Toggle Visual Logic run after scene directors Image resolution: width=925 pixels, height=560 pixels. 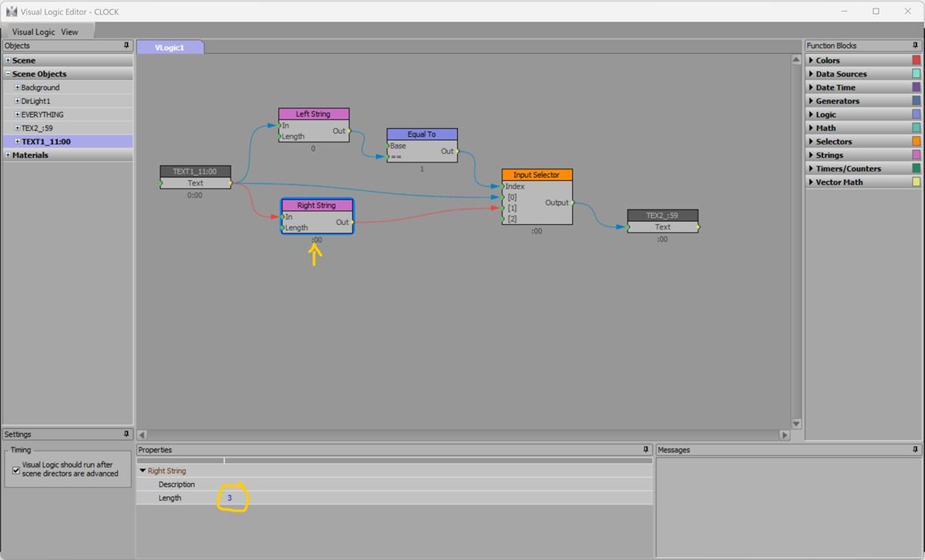pos(16,470)
